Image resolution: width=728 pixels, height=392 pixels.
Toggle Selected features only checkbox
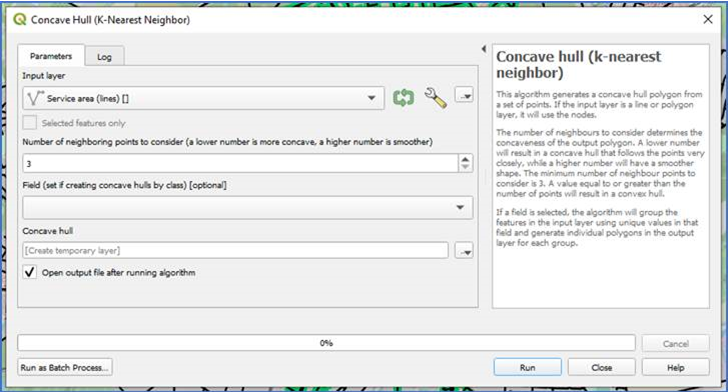tap(30, 123)
